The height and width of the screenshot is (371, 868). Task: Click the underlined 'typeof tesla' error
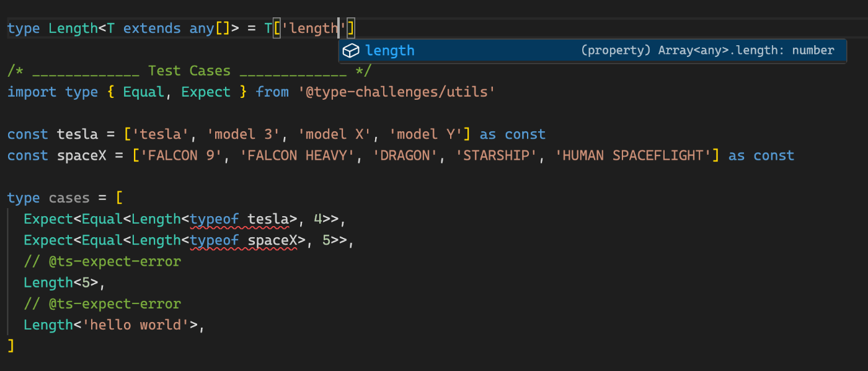click(x=239, y=219)
